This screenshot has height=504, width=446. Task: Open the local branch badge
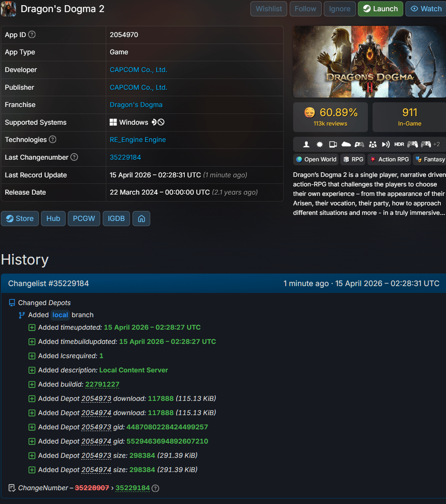click(60, 315)
